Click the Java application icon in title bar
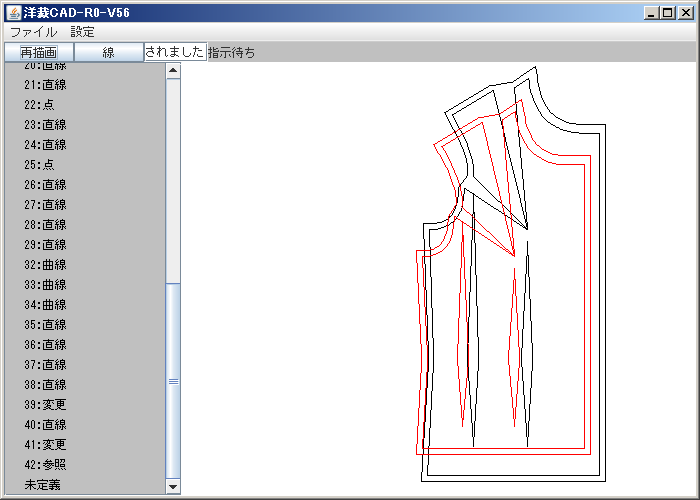Screen dimensions: 700x500 click(x=13, y=12)
